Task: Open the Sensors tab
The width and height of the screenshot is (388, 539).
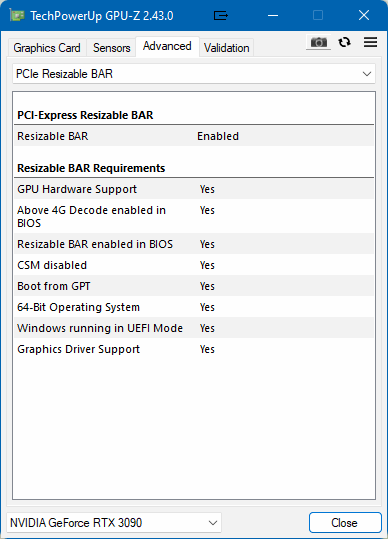Action: (111, 48)
